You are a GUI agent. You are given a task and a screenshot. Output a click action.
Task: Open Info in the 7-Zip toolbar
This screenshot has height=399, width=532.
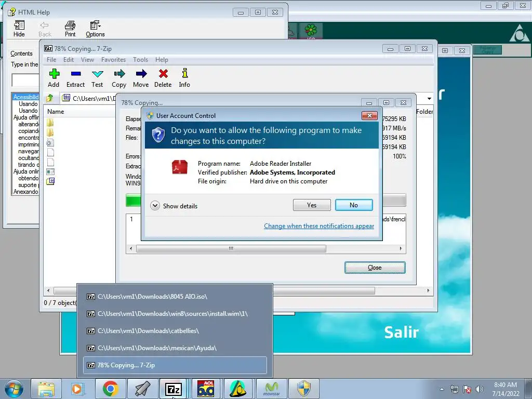pyautogui.click(x=184, y=78)
